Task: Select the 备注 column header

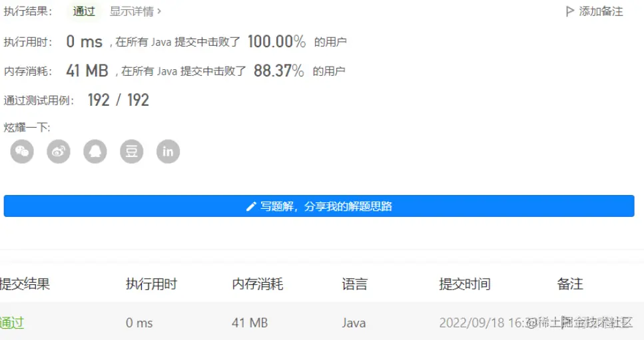Action: tap(570, 284)
